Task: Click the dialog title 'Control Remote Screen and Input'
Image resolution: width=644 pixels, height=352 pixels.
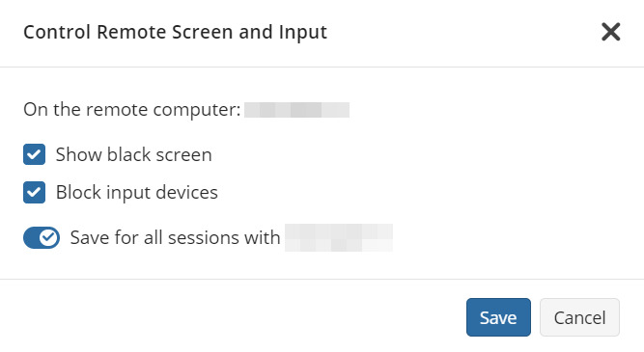Action: tap(176, 32)
